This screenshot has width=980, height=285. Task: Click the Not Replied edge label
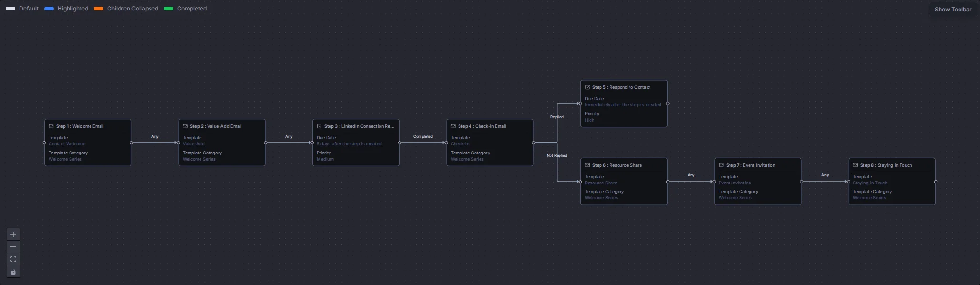click(557, 156)
